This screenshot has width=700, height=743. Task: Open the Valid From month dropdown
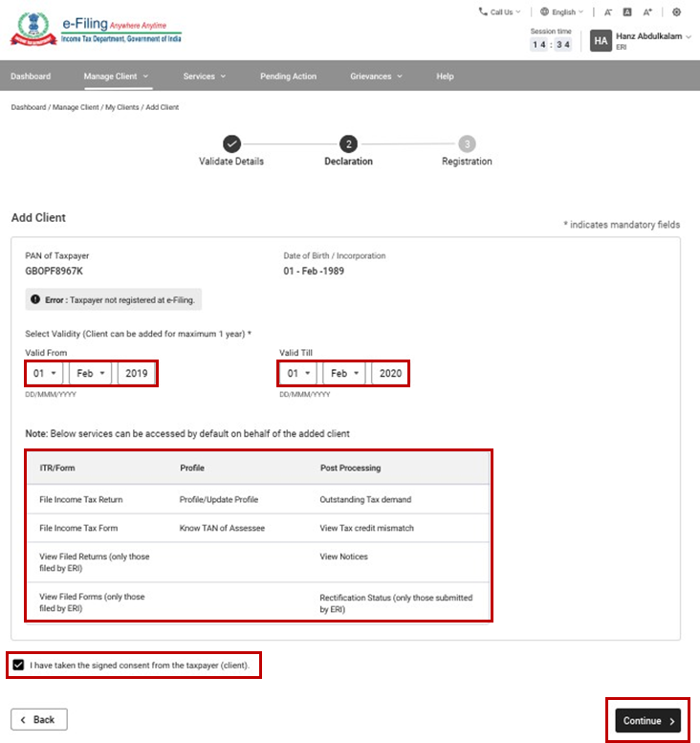click(91, 373)
